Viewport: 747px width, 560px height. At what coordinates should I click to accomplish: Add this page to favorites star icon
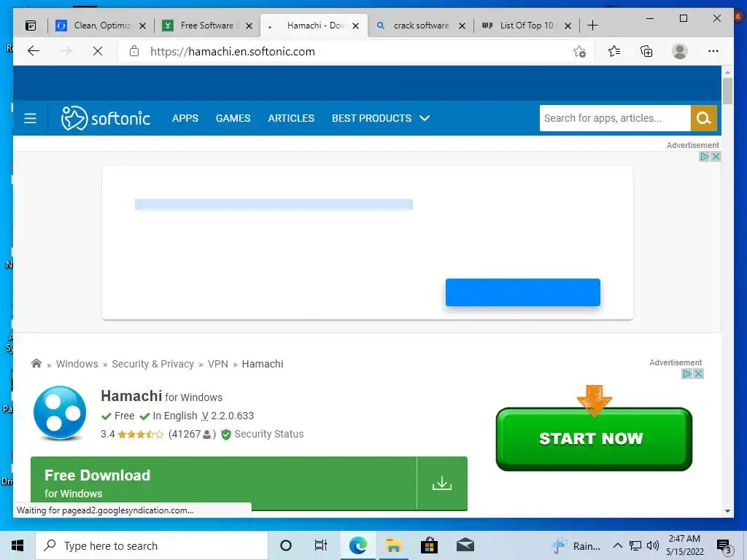(x=579, y=52)
